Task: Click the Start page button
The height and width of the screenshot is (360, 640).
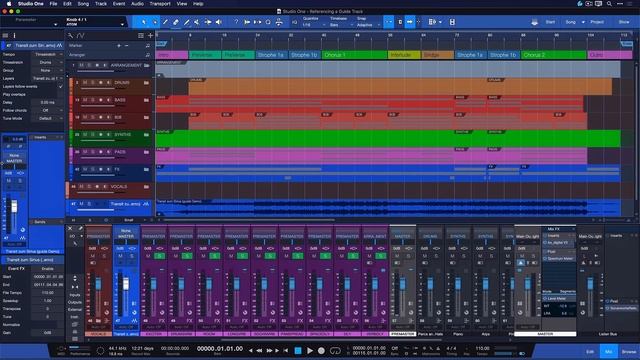Action: (550, 22)
